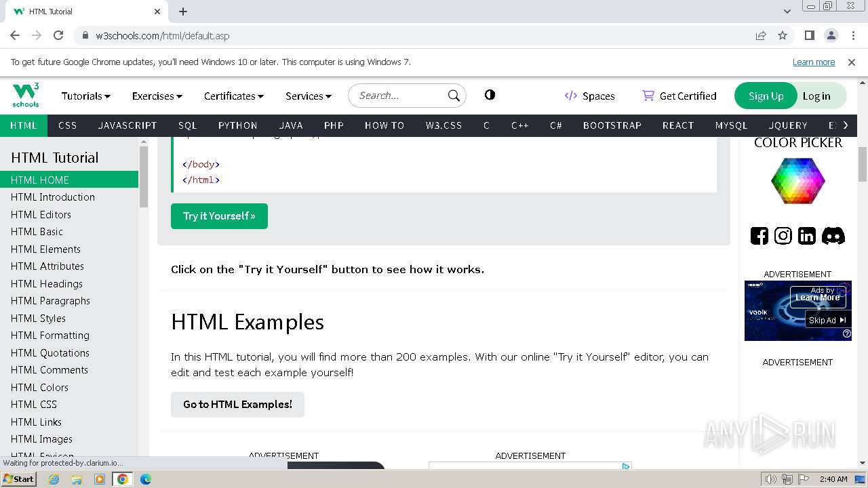
Task: Open the Instagram icon link
Action: click(x=783, y=236)
